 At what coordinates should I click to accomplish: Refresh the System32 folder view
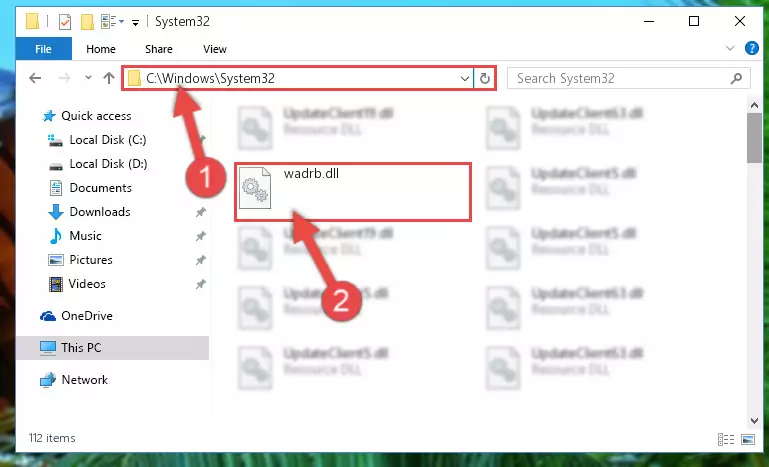(x=485, y=78)
